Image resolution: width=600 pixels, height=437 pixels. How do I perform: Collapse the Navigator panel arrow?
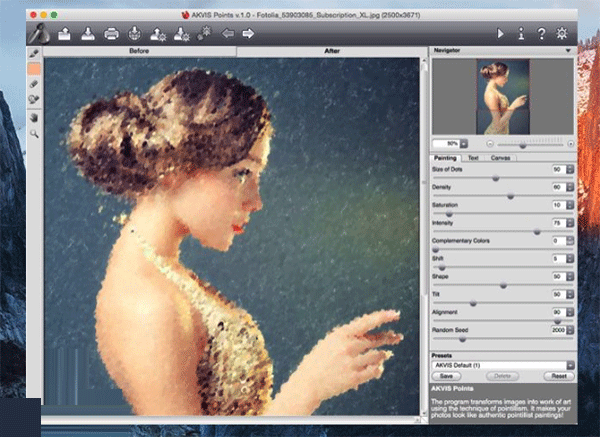tap(568, 50)
